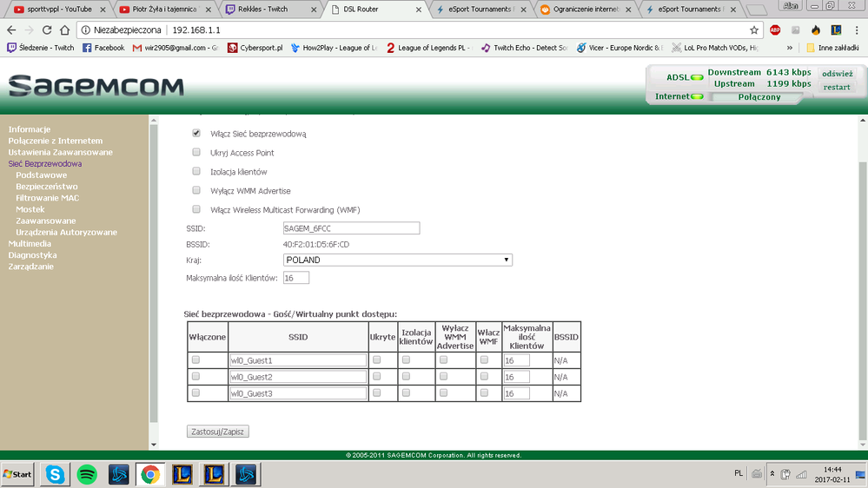Image resolution: width=868 pixels, height=488 pixels.
Task: Open the Kraj country dropdown (POLAND)
Action: point(397,260)
